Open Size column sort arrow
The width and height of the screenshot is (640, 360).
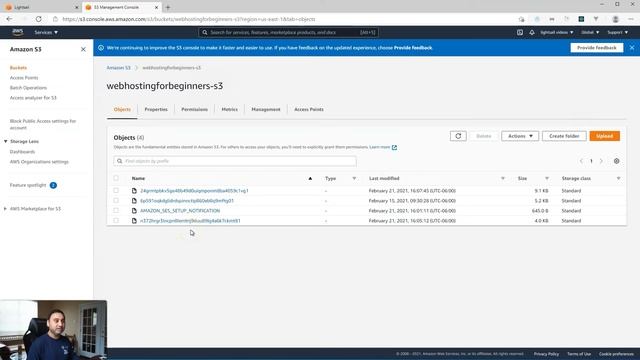click(547, 178)
